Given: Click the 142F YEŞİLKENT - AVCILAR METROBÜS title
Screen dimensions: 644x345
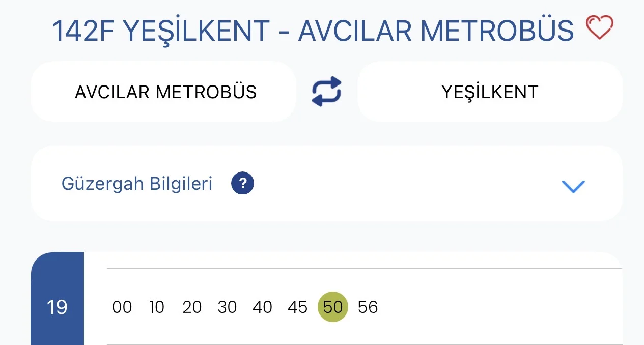Looking at the screenshot, I should [313, 31].
